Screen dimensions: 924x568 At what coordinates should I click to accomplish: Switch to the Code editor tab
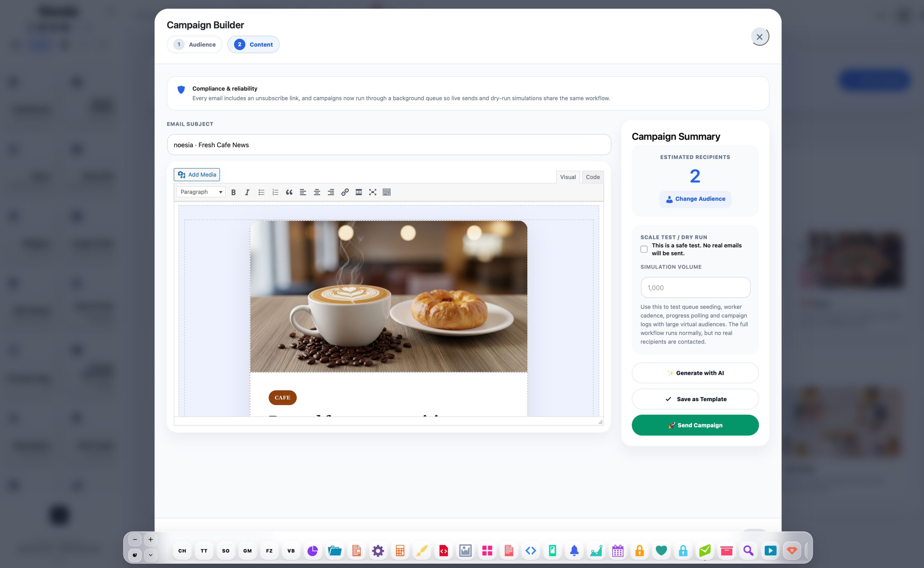click(592, 177)
